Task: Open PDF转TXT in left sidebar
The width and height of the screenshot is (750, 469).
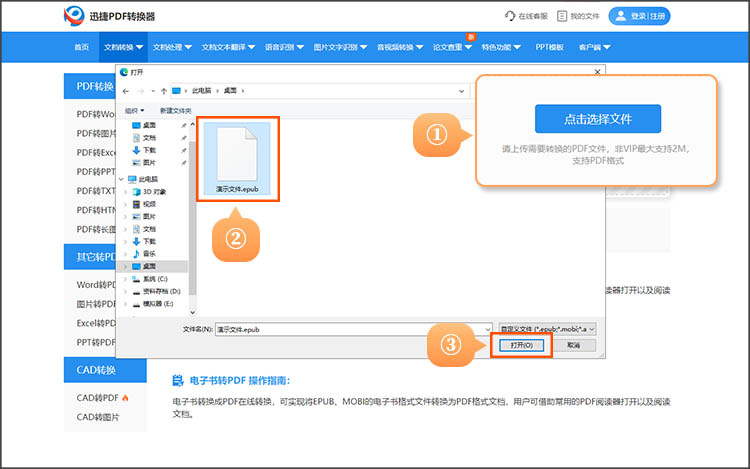Action: click(96, 191)
